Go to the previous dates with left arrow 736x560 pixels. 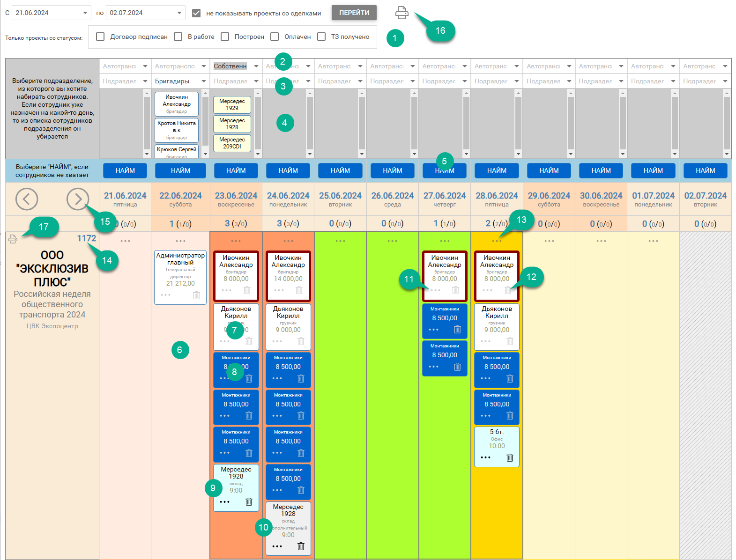(27, 199)
